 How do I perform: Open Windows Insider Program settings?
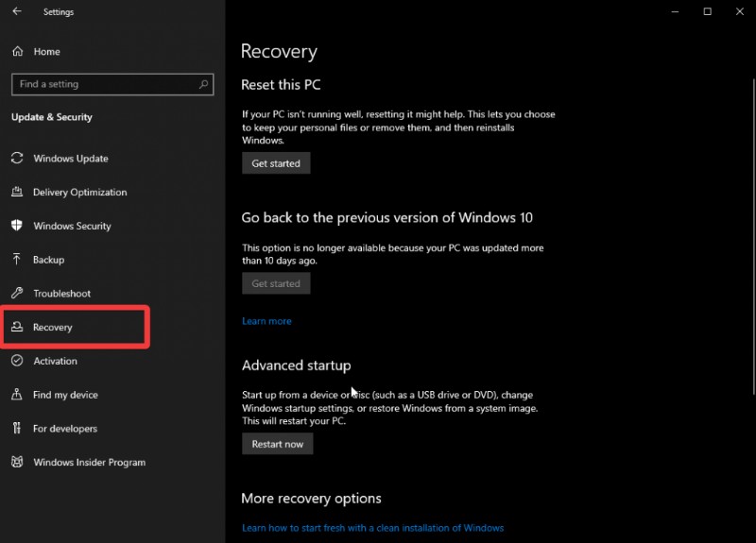(x=89, y=462)
